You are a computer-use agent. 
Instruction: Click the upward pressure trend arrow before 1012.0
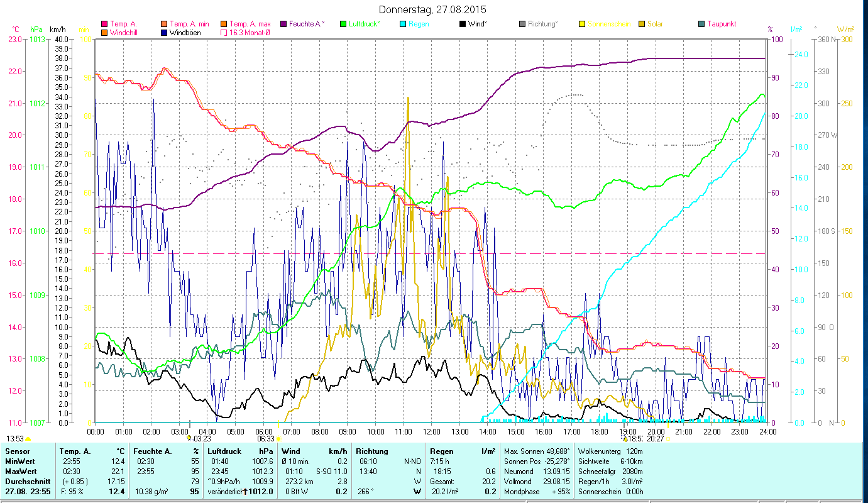tap(245, 492)
